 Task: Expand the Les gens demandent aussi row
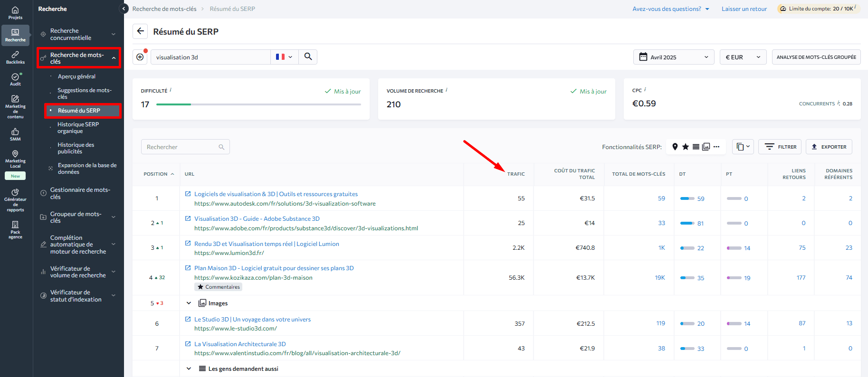click(x=189, y=368)
